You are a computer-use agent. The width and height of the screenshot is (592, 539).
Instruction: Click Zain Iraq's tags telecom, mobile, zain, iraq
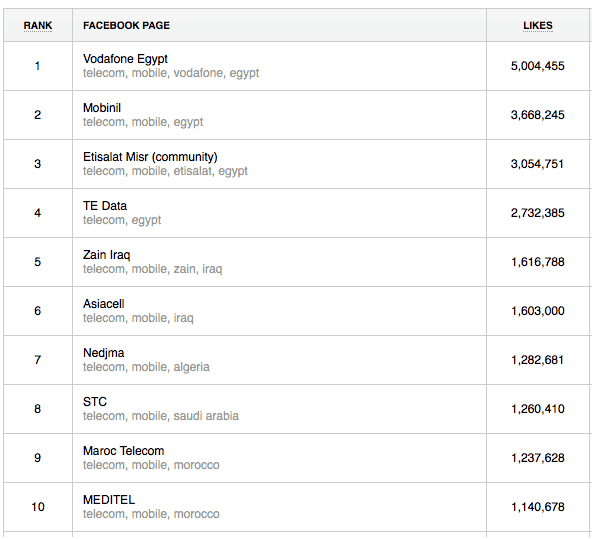tap(153, 269)
